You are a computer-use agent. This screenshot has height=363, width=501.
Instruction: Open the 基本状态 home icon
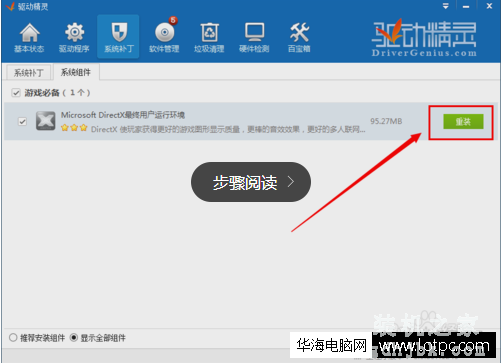click(29, 37)
